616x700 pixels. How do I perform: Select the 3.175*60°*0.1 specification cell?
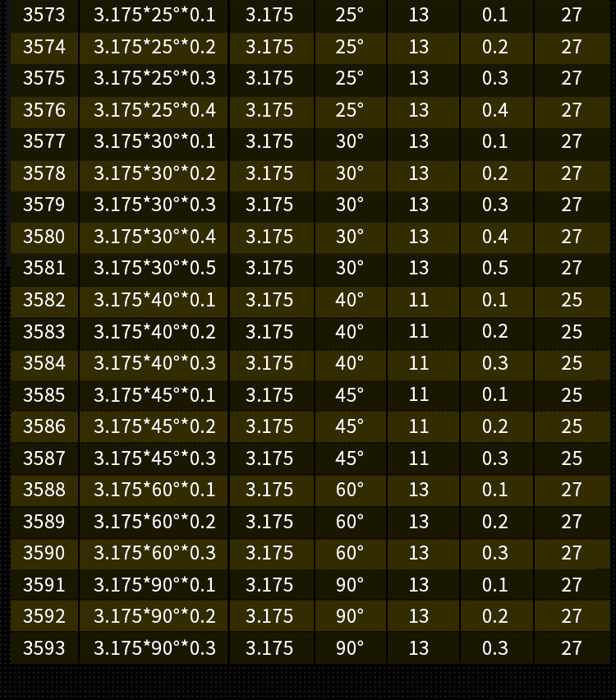154,490
